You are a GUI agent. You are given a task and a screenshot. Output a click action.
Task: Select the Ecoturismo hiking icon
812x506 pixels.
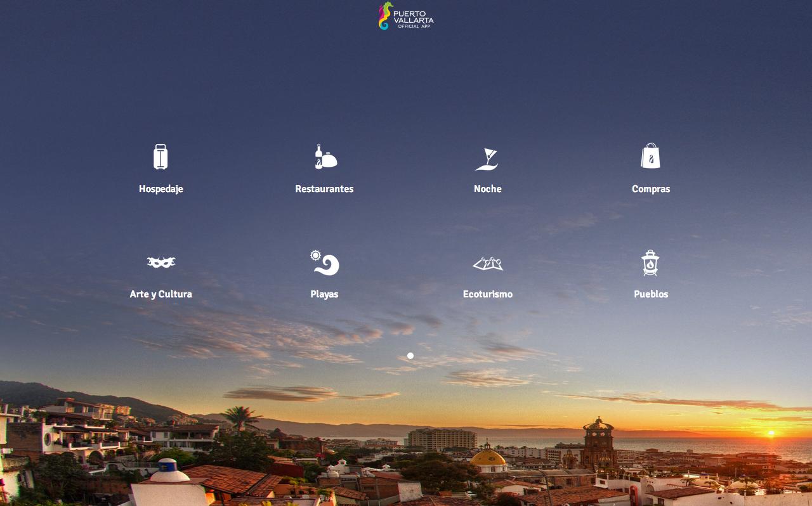click(487, 263)
